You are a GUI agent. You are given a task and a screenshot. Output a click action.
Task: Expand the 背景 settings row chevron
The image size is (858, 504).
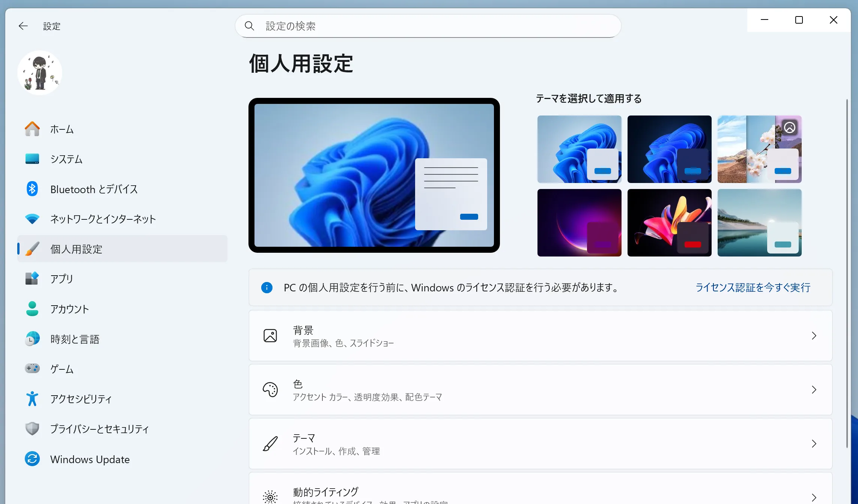point(814,336)
